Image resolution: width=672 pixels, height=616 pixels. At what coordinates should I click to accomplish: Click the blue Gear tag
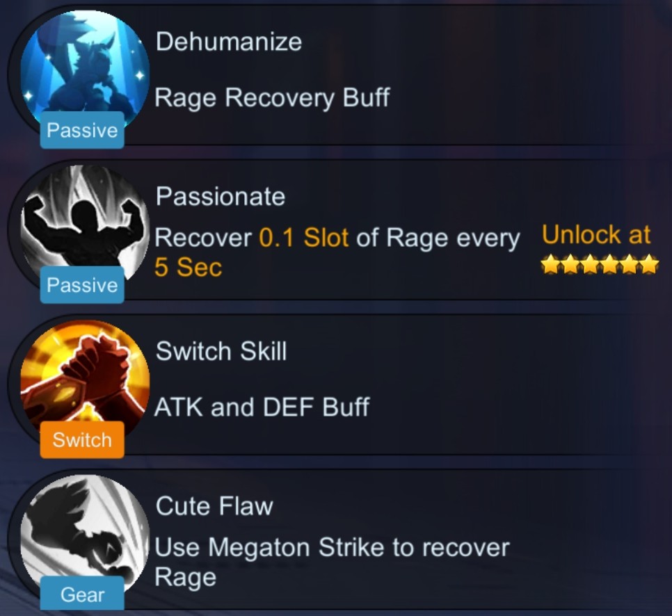click(82, 594)
